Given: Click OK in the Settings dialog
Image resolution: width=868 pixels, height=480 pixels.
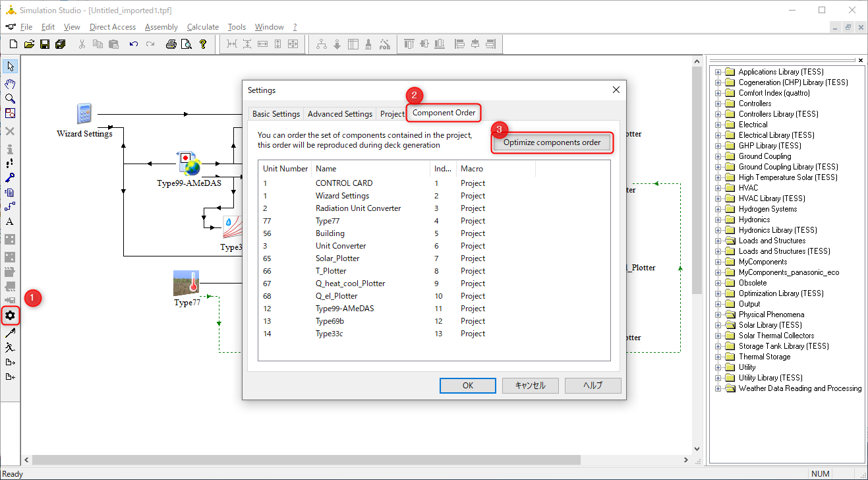Looking at the screenshot, I should pyautogui.click(x=468, y=386).
